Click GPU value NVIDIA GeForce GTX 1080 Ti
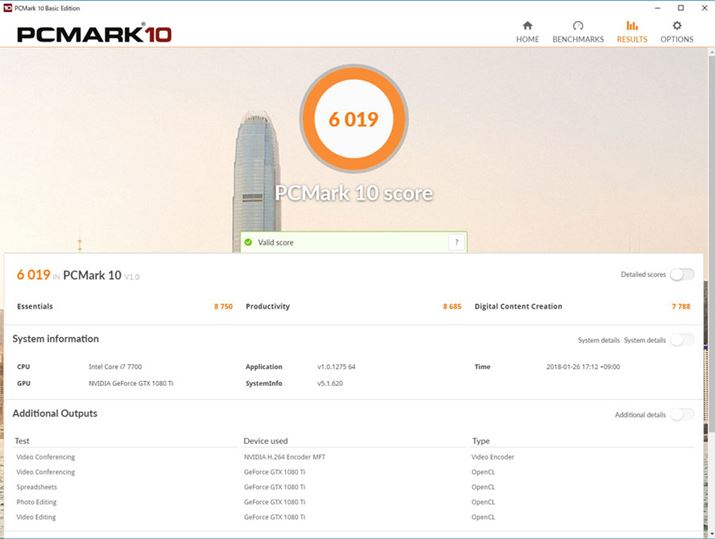Image resolution: width=715 pixels, height=539 pixels. pos(131,384)
